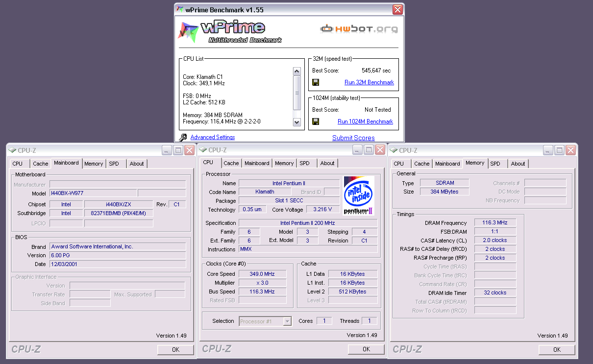Click the Mainboard CPU-Z window title icon
The height and width of the screenshot is (364, 593).
(12, 150)
